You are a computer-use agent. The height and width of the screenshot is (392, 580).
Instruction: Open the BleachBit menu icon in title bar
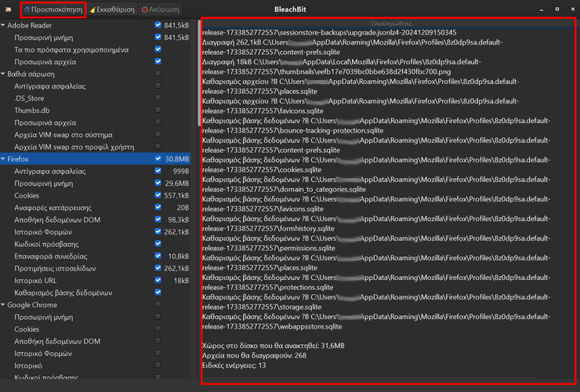[x=8, y=10]
